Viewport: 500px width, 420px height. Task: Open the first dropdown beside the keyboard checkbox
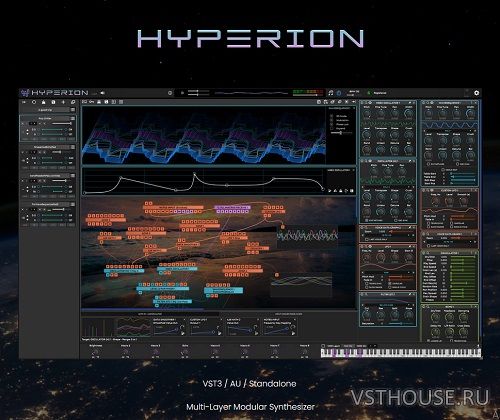[x=334, y=346]
